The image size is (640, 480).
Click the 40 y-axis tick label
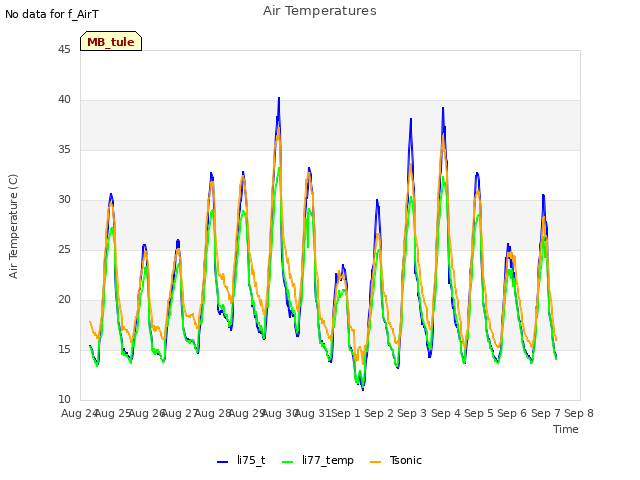point(64,100)
